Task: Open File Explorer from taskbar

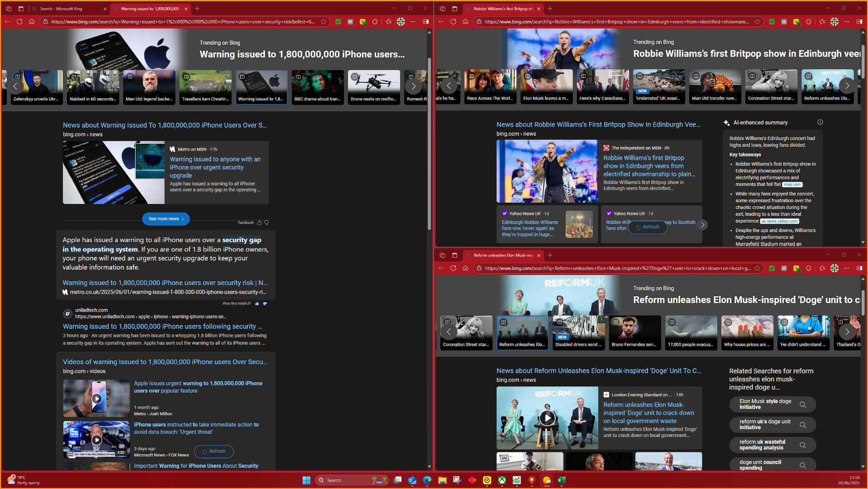Action: (442, 480)
